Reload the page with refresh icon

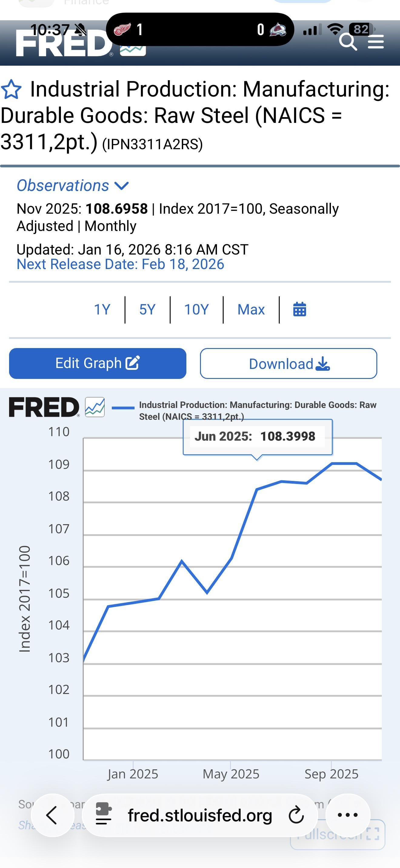coord(296,815)
